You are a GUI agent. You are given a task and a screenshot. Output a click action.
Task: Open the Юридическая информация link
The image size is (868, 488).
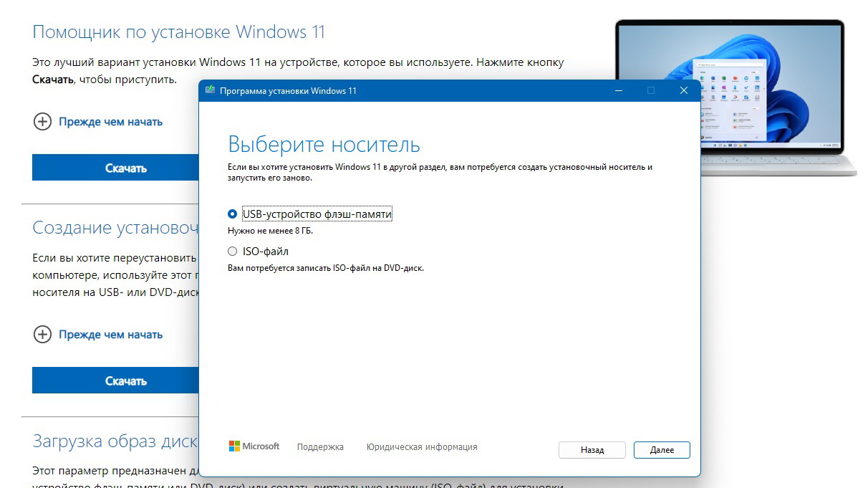point(422,447)
